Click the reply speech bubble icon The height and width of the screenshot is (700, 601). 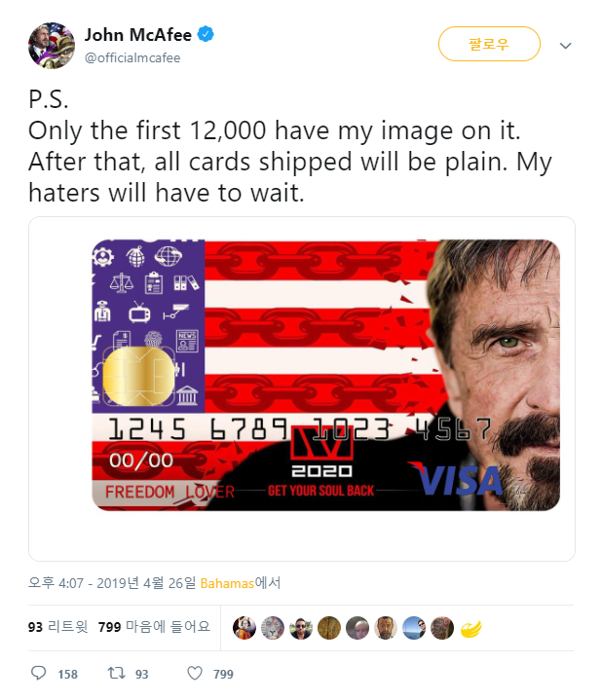[x=38, y=673]
